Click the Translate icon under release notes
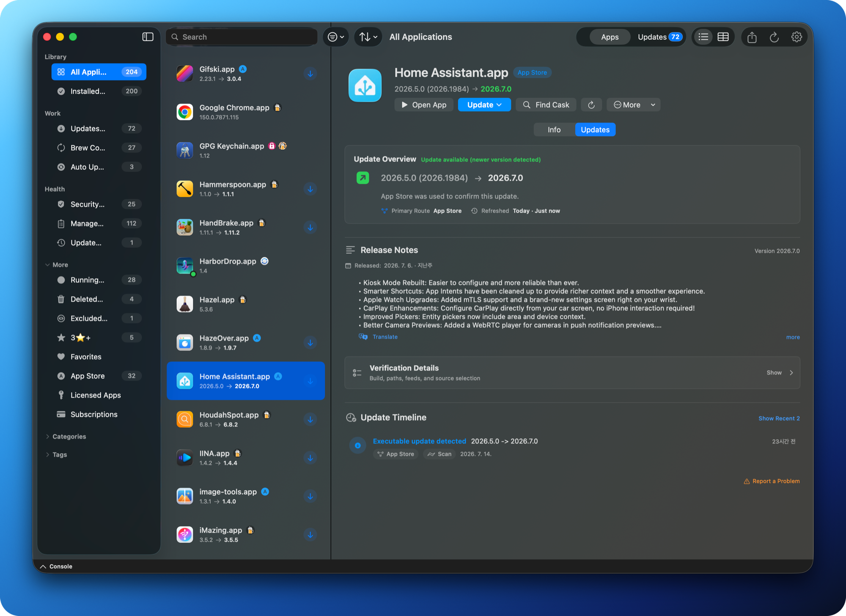Image resolution: width=846 pixels, height=616 pixels. (x=363, y=337)
